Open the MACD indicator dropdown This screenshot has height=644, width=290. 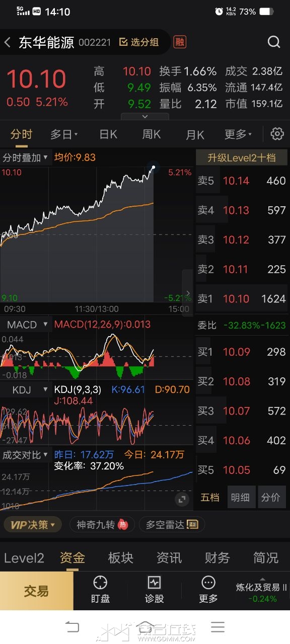(x=27, y=325)
